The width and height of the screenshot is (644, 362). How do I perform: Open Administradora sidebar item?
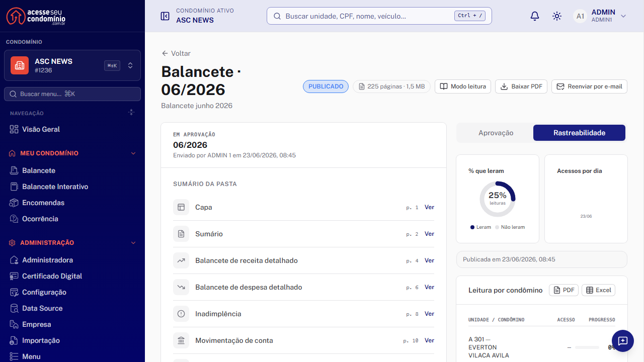click(x=72, y=260)
